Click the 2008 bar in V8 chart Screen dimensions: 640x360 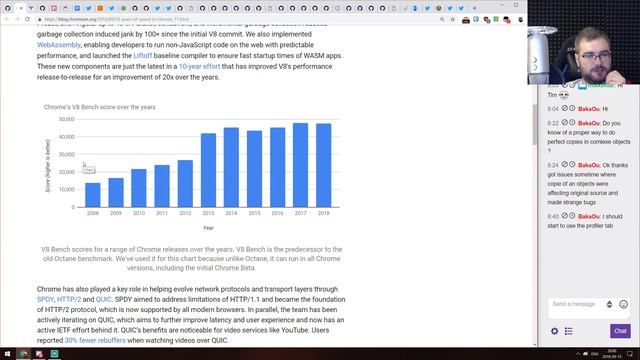point(93,195)
